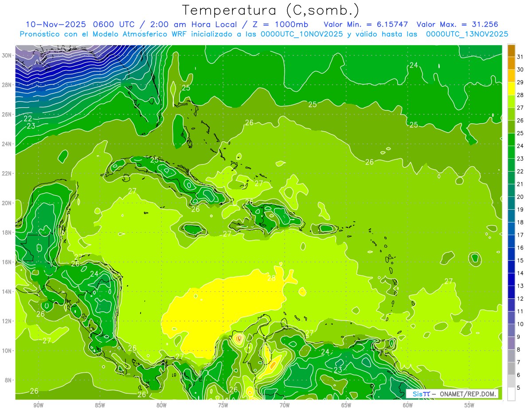Click the "12N" latitude axis label
This screenshot has height=411, width=532.
pyautogui.click(x=8, y=321)
